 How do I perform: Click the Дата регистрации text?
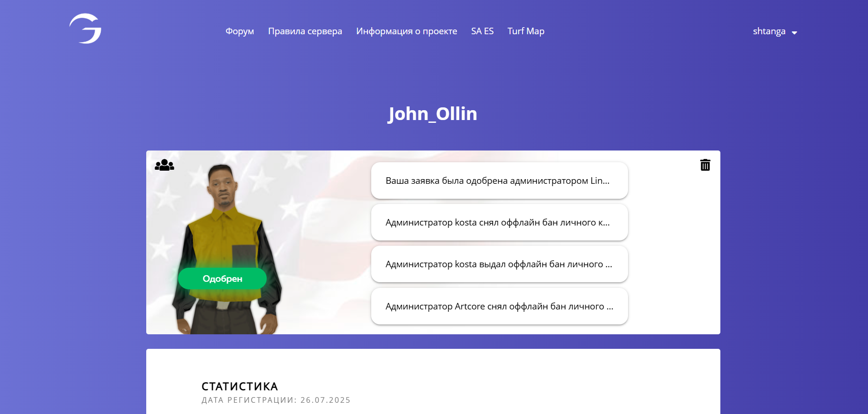276,400
